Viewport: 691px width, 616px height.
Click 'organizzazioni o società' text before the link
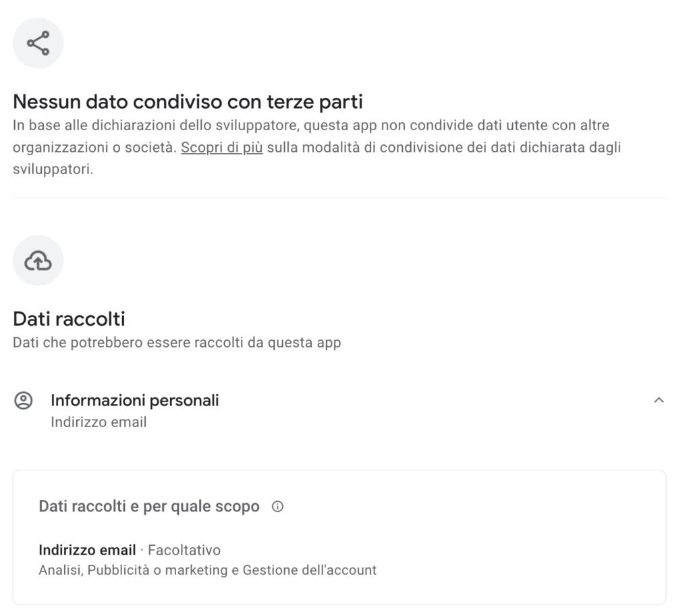click(x=94, y=147)
